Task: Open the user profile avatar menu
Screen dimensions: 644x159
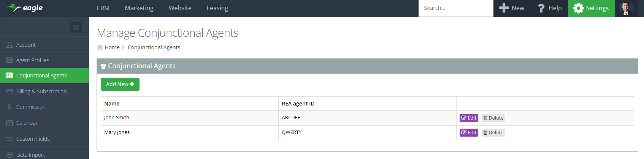Action: click(626, 8)
